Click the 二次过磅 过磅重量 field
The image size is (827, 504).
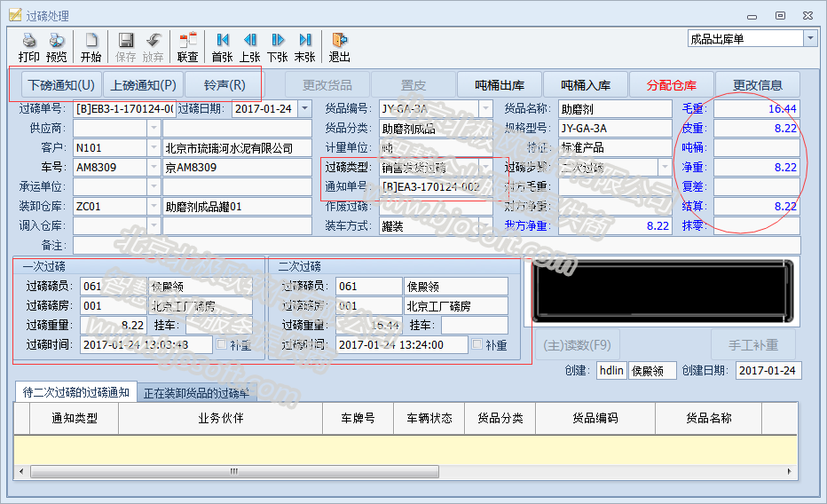368,326
